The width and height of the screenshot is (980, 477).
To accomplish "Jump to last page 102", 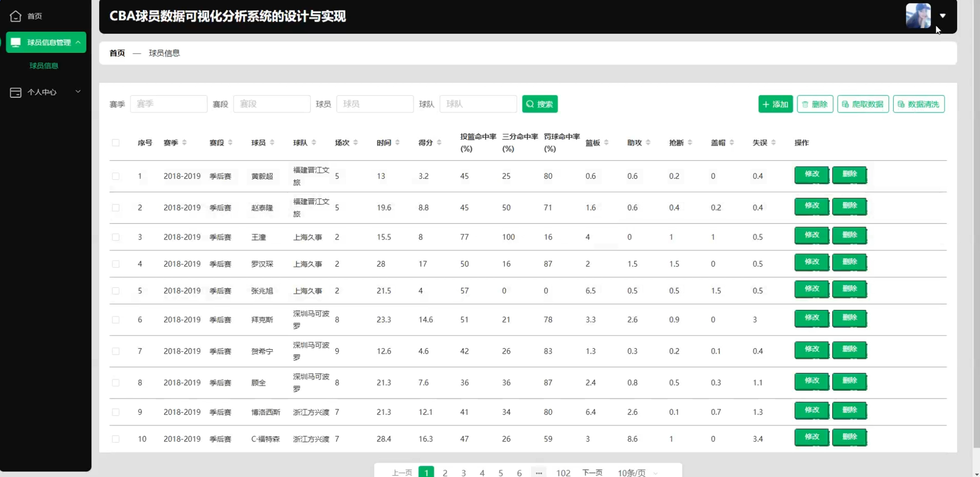I will click(x=563, y=472).
